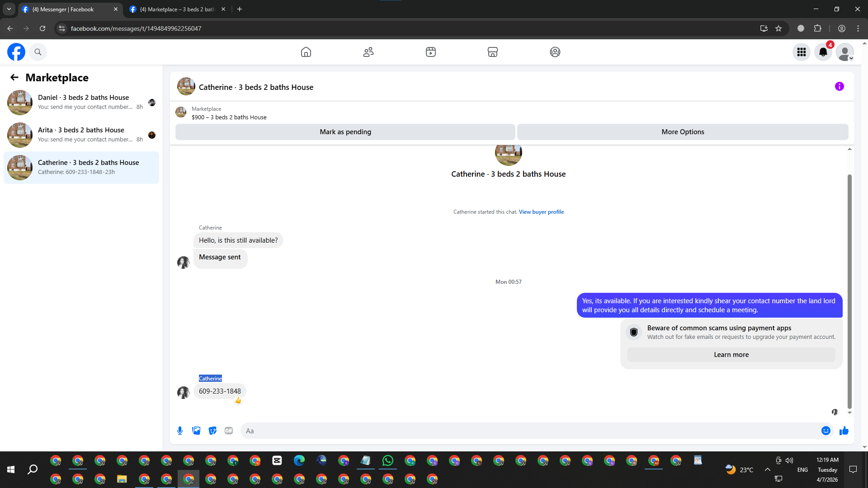Reload the current page
The width and height of the screenshot is (868, 488).
coord(42,28)
